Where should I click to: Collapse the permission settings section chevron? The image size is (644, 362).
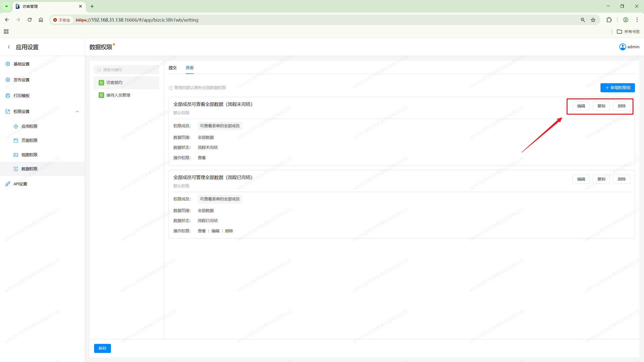tap(77, 111)
